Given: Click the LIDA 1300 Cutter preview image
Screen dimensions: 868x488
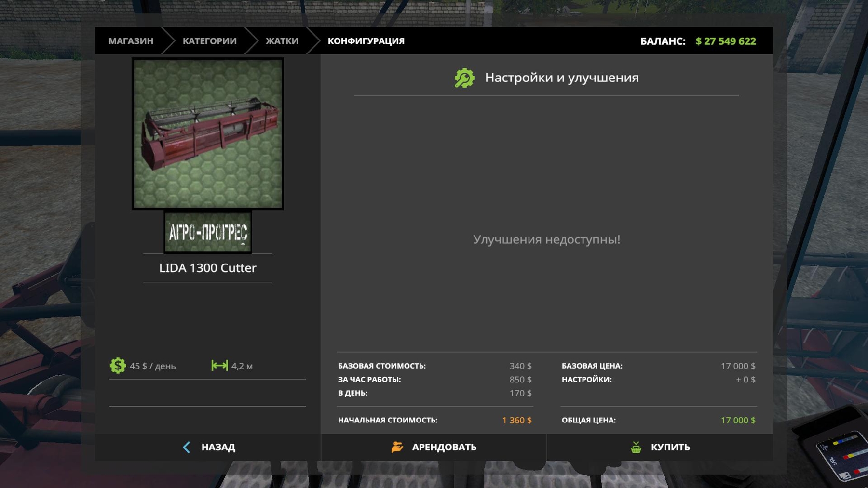Looking at the screenshot, I should (207, 133).
